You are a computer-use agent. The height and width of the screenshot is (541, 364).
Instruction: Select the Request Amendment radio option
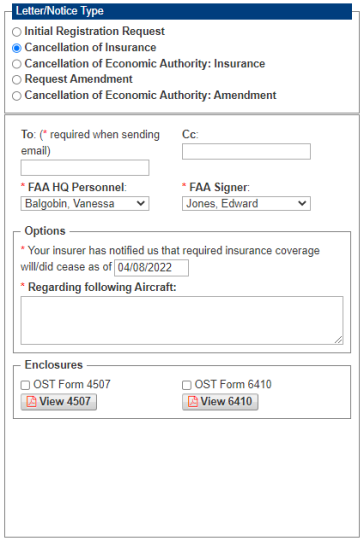[x=17, y=80]
